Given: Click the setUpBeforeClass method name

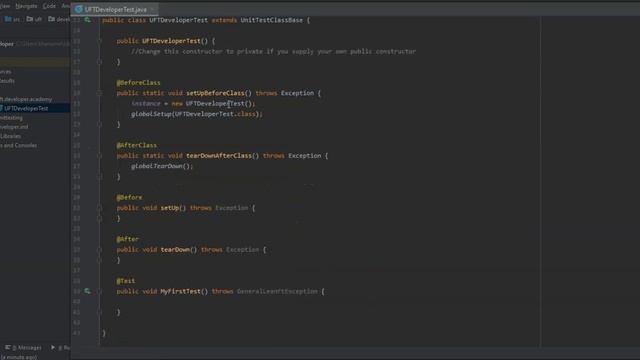Looking at the screenshot, I should [215, 93].
